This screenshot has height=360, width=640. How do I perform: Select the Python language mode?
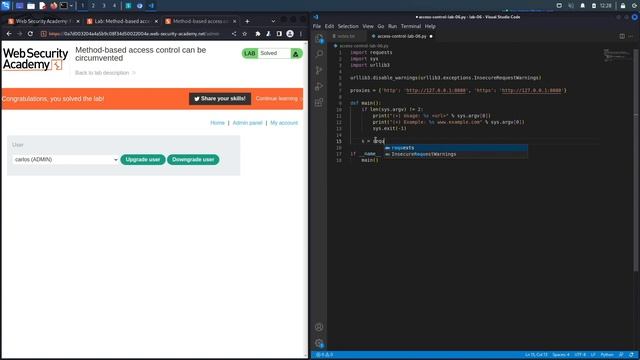[x=607, y=355]
